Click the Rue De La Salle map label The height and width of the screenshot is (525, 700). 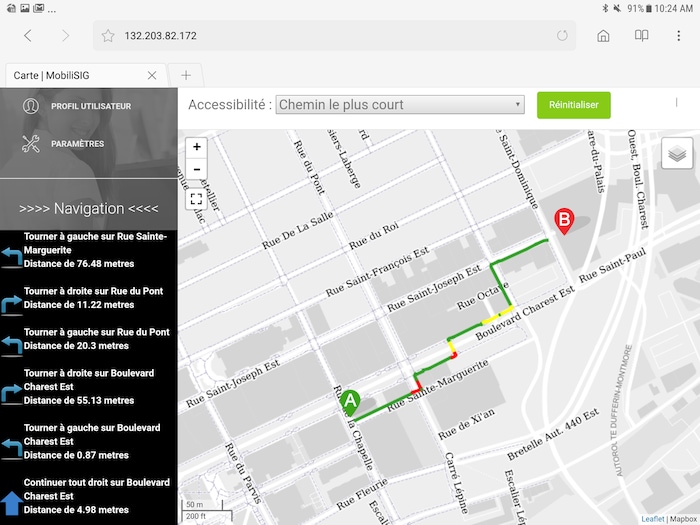(x=298, y=230)
